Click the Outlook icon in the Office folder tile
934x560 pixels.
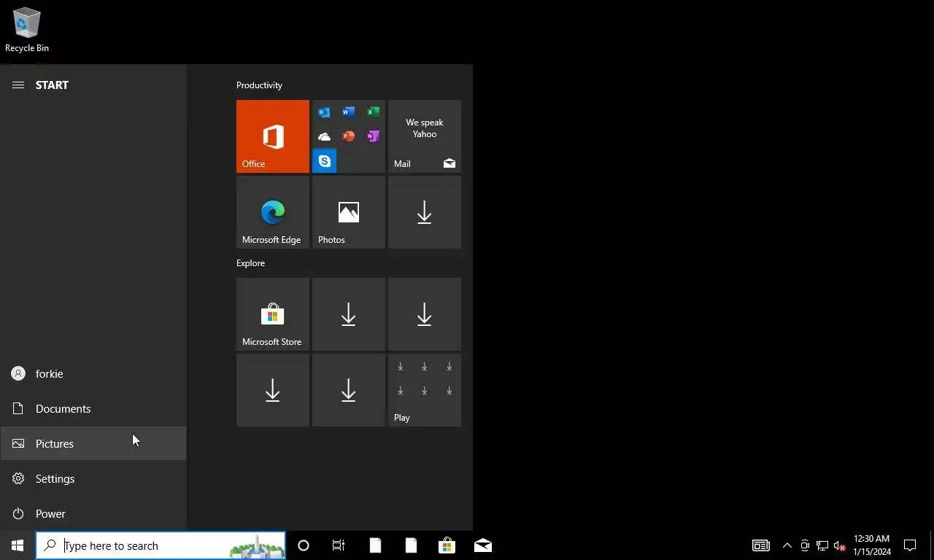coord(324,112)
